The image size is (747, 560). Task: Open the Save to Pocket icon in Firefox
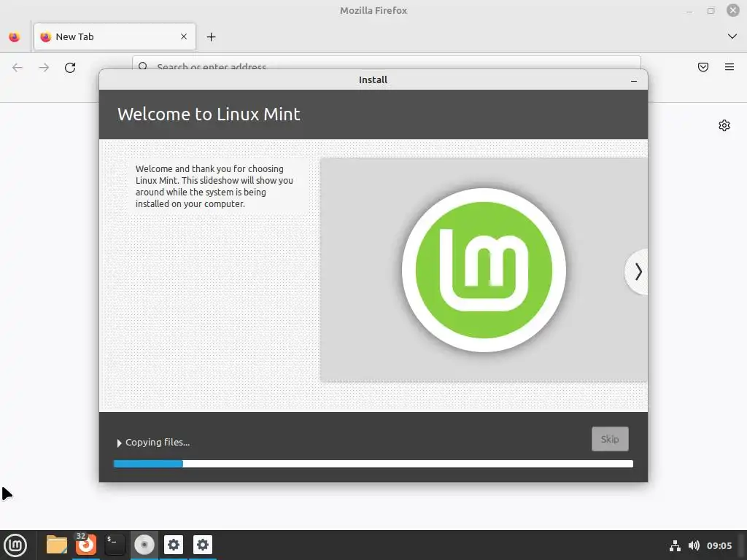point(703,67)
